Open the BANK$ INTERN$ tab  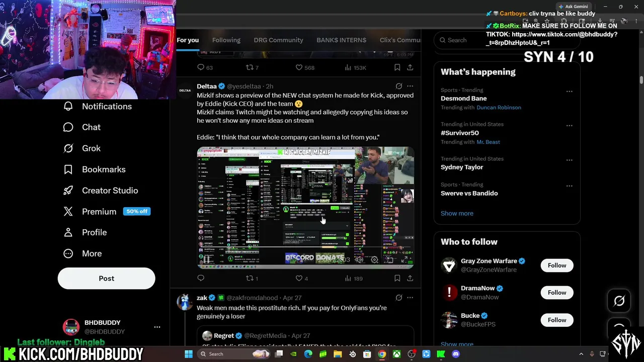coord(341,40)
